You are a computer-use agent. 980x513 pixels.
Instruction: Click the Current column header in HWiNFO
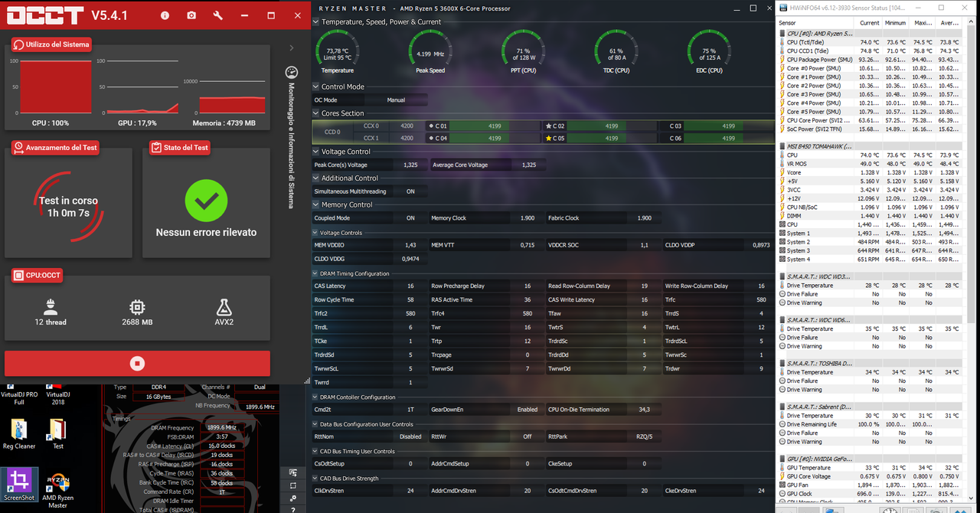870,23
